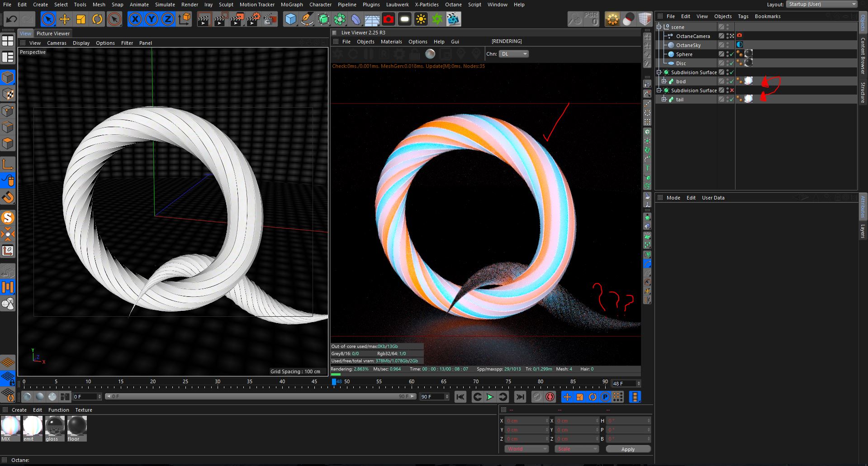The width and height of the screenshot is (868, 466).
Task: Select the Move tool in top toolbar
Action: click(65, 19)
